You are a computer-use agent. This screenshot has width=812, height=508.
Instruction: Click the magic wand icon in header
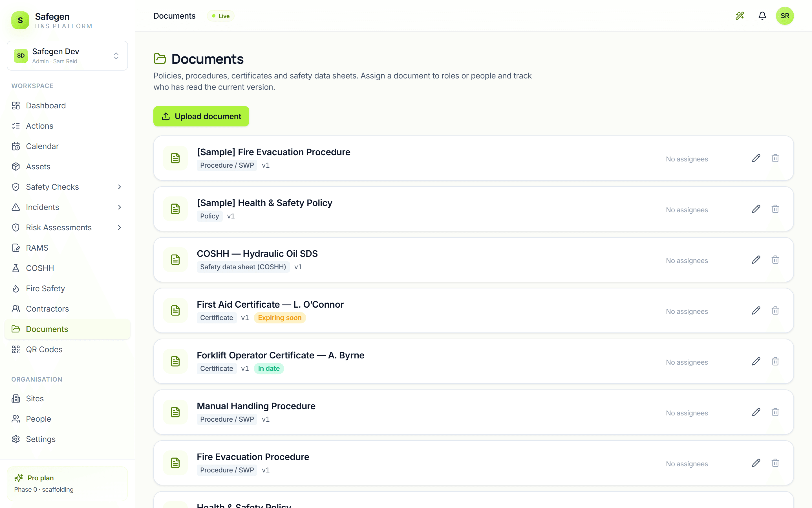[740, 16]
